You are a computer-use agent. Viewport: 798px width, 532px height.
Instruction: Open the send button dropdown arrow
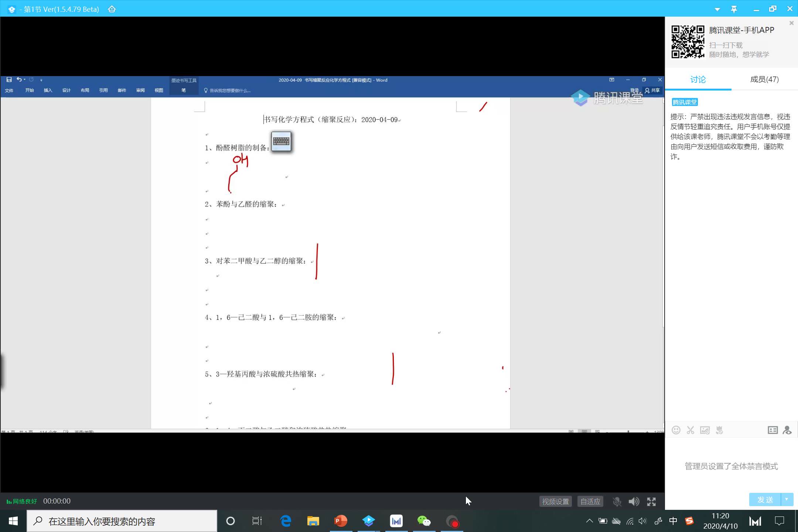point(787,499)
